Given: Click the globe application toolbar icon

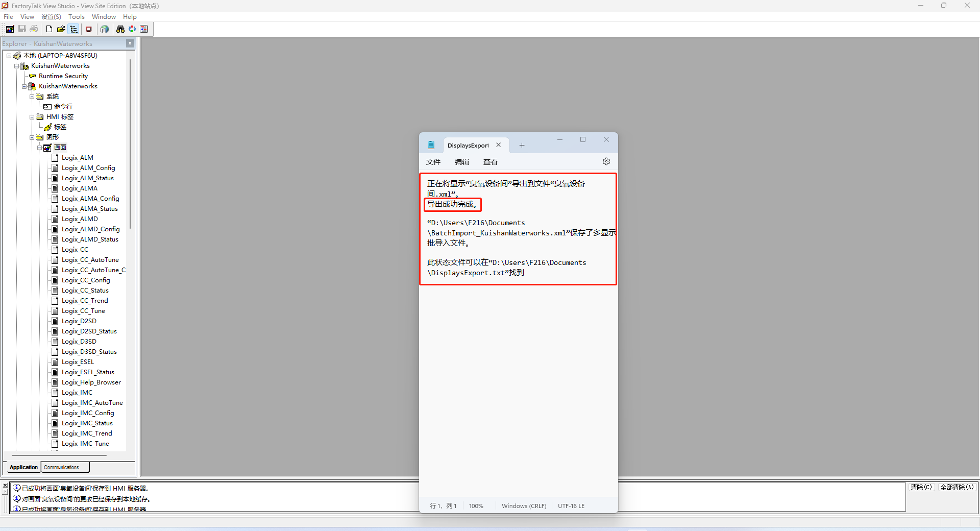Looking at the screenshot, I should pos(105,29).
